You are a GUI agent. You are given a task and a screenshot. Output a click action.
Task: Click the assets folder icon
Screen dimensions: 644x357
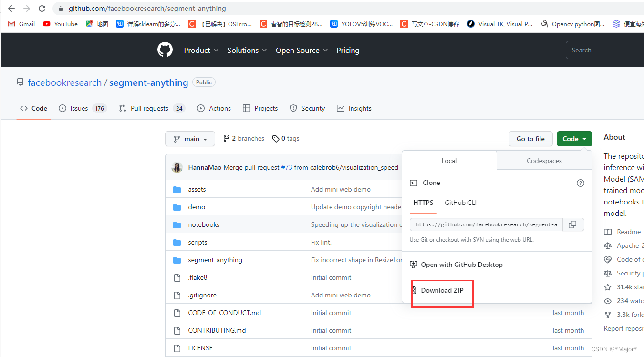click(177, 190)
